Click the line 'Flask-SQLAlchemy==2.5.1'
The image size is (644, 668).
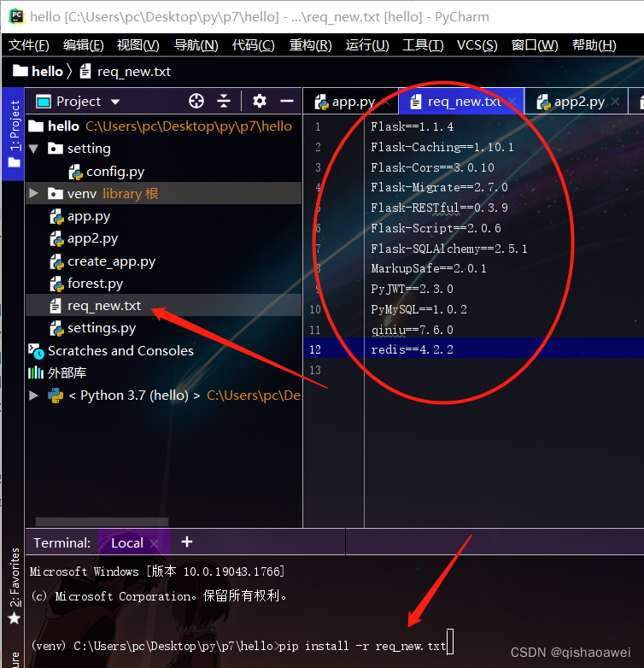coord(449,249)
